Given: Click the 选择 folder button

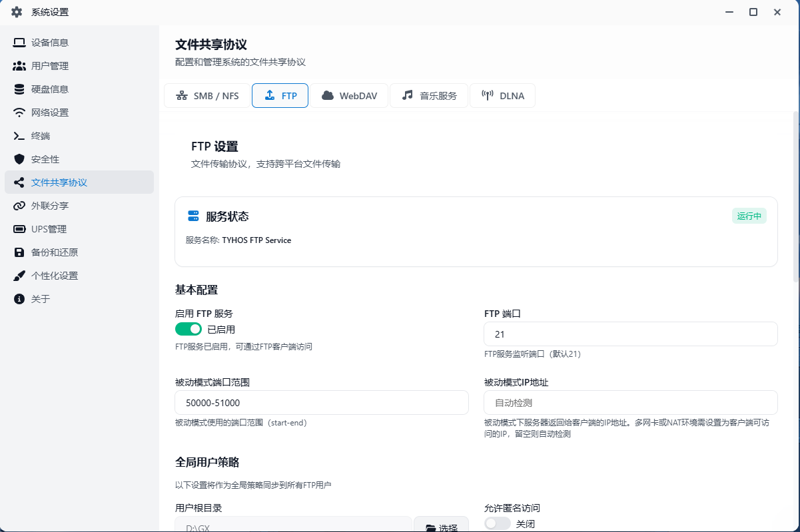Looking at the screenshot, I should 441,525.
